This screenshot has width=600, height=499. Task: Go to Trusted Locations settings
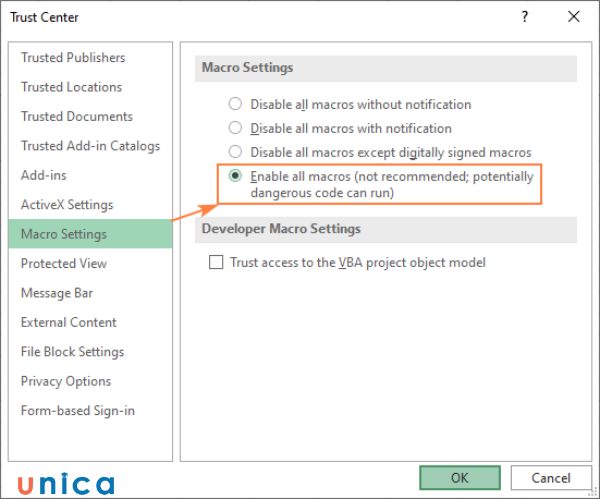pos(71,87)
